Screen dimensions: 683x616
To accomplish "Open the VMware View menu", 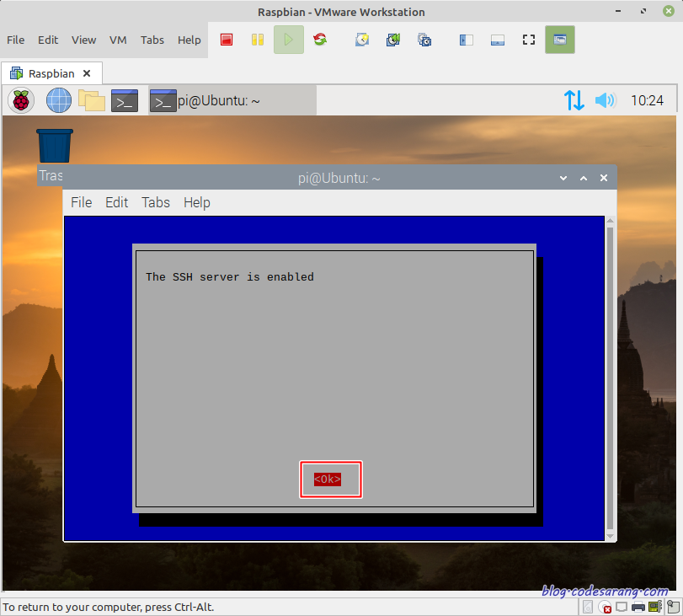I will (83, 40).
